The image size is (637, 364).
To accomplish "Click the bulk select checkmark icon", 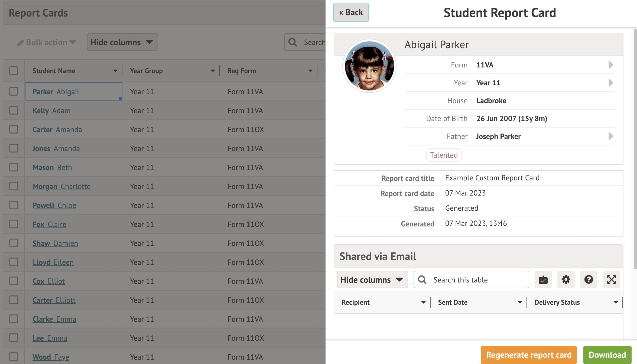I will coord(543,279).
